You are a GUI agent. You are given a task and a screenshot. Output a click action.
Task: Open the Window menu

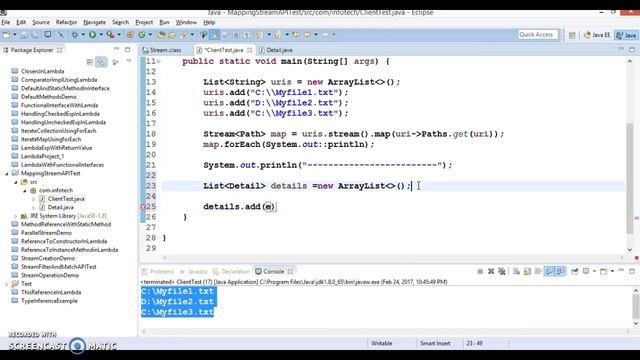[x=186, y=22]
